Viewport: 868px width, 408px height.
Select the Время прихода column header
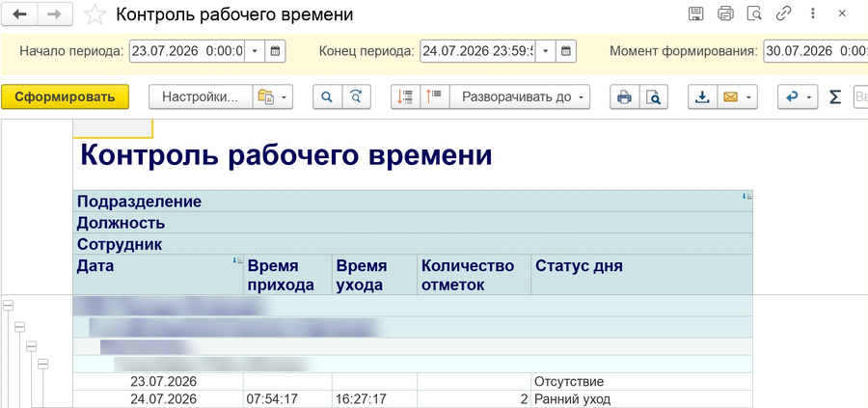pos(287,275)
